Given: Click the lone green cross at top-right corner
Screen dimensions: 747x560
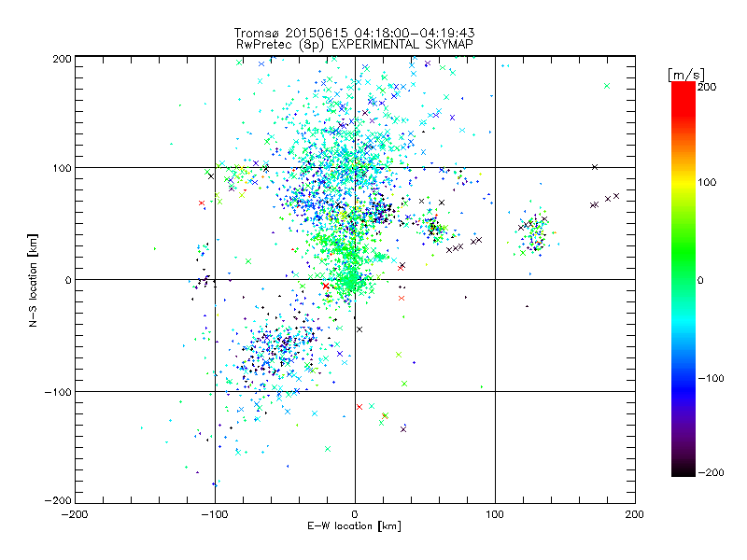Looking at the screenshot, I should point(607,86).
